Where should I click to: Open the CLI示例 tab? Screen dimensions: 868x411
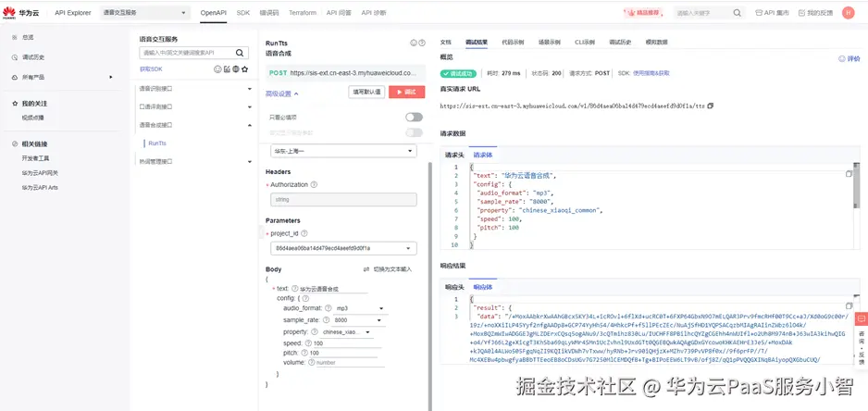point(585,42)
